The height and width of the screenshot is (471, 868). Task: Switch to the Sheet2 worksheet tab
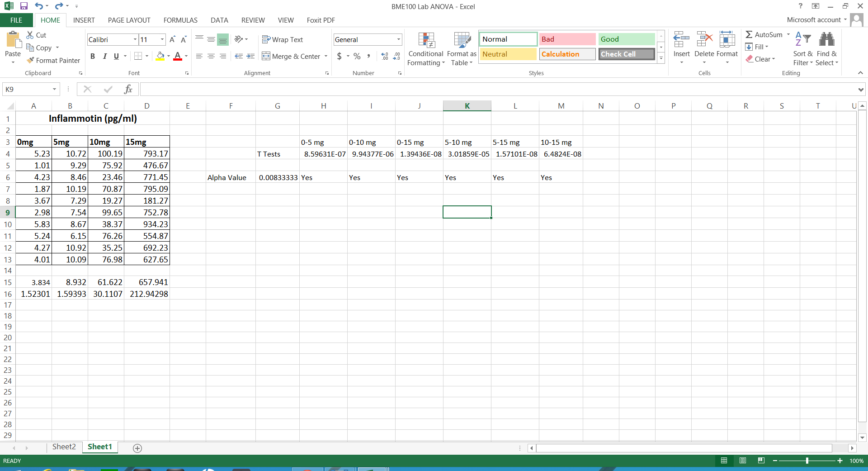[64, 447]
